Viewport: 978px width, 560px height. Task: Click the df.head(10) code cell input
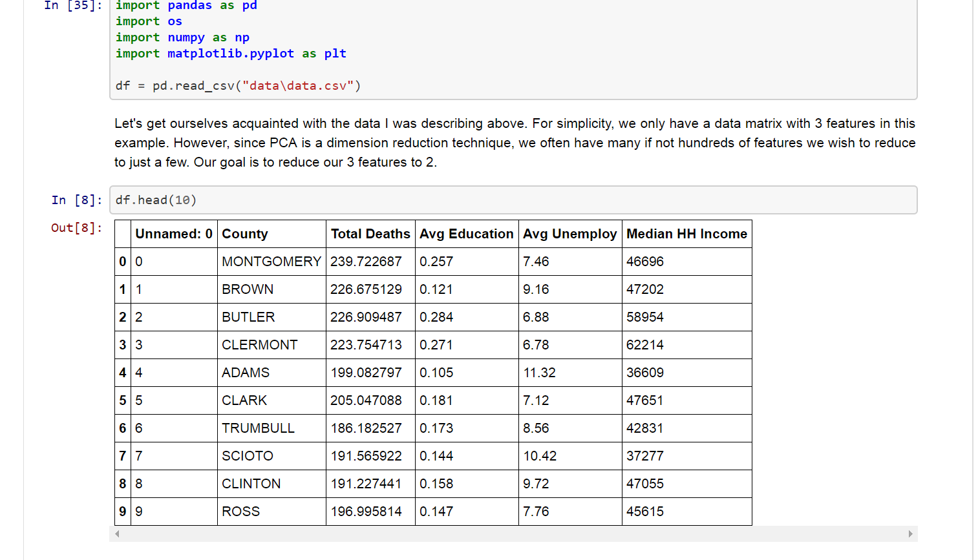pos(513,200)
